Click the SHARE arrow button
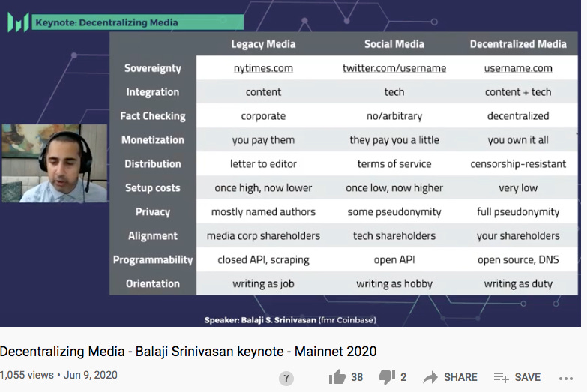 point(450,377)
